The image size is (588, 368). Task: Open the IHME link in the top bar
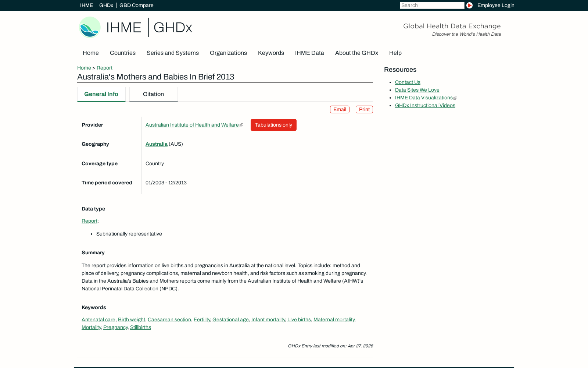point(86,5)
